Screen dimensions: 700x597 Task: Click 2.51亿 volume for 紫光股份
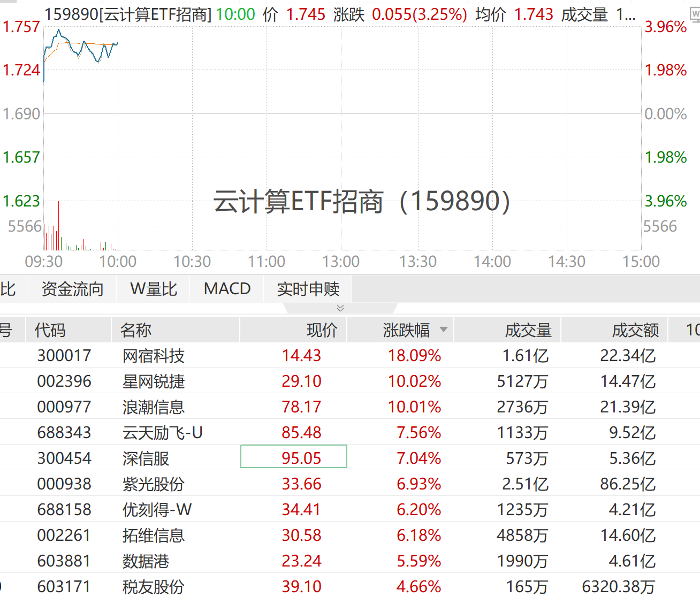click(525, 484)
